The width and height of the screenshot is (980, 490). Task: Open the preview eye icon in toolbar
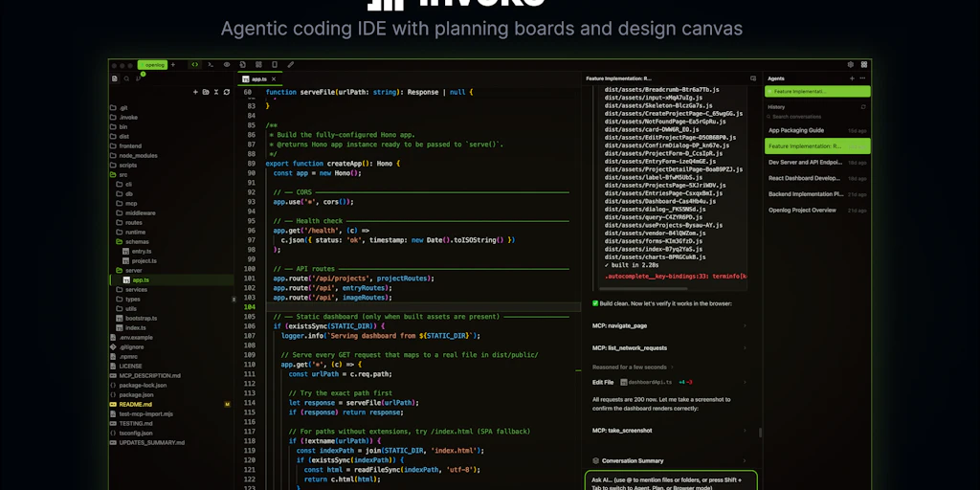(x=227, y=64)
